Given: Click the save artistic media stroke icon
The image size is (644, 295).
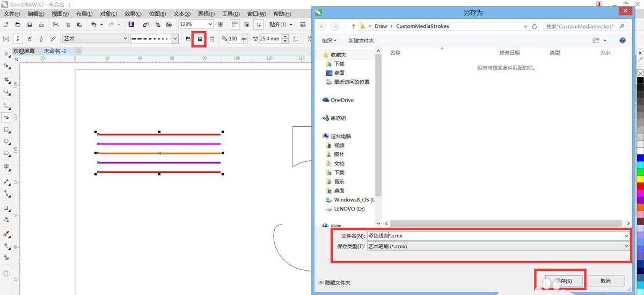Looking at the screenshot, I should (x=200, y=39).
